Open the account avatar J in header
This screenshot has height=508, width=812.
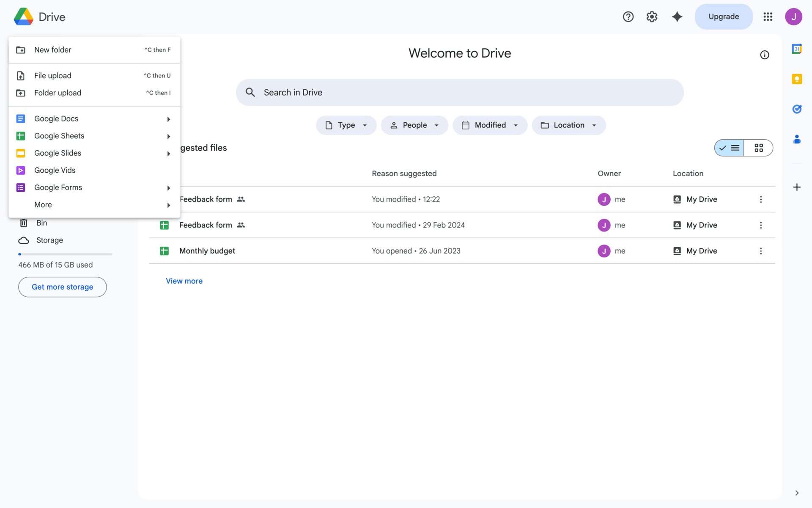pos(793,17)
